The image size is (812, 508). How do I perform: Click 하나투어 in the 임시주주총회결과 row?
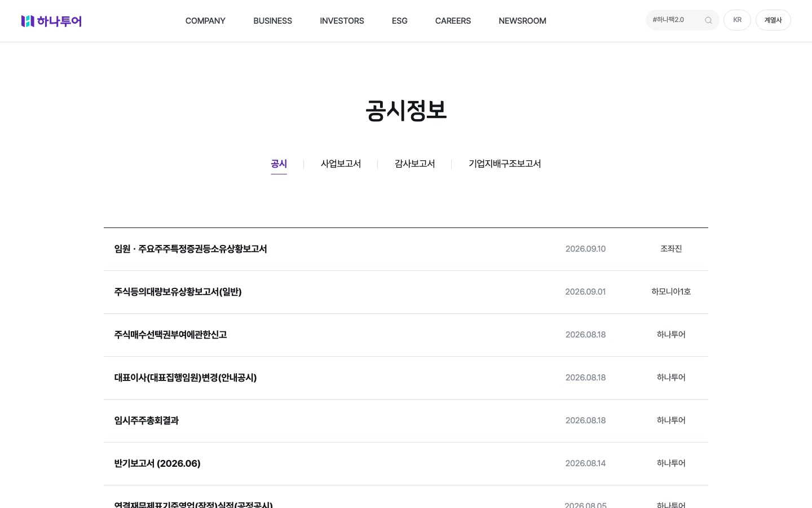pyautogui.click(x=671, y=421)
